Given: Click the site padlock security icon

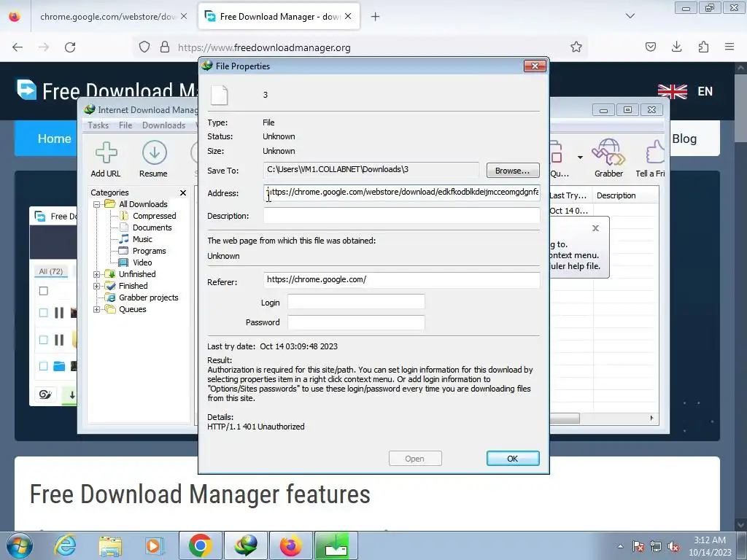Looking at the screenshot, I should tap(165, 47).
